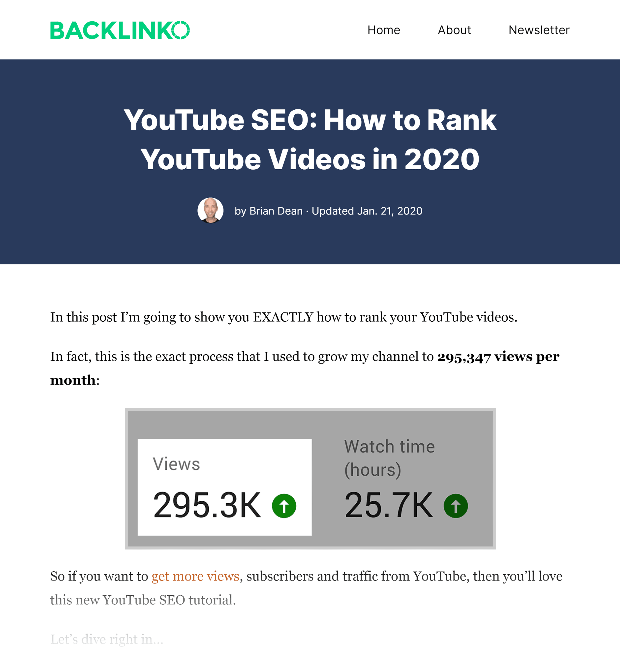Click the Home menu item
Image resolution: width=620 pixels, height=672 pixels.
pyautogui.click(x=383, y=30)
